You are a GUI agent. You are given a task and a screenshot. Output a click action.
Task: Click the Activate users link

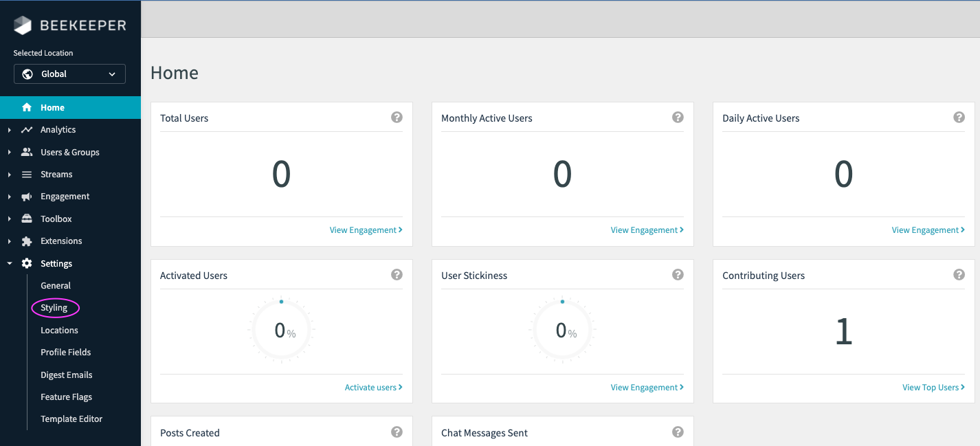click(x=373, y=388)
